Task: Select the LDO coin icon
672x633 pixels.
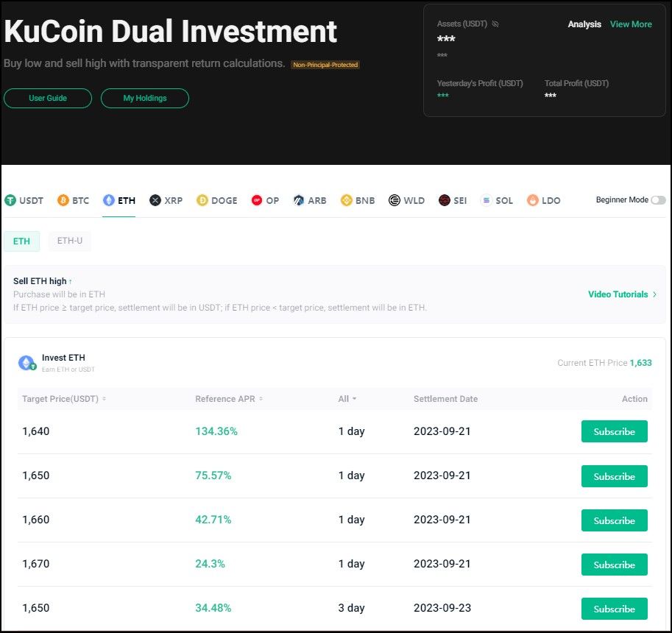Action: [532, 200]
